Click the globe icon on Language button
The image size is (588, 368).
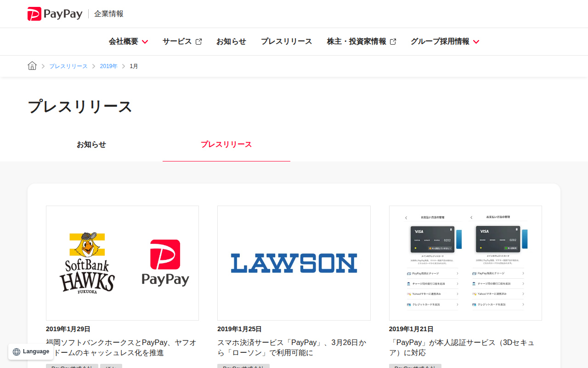coord(17,352)
